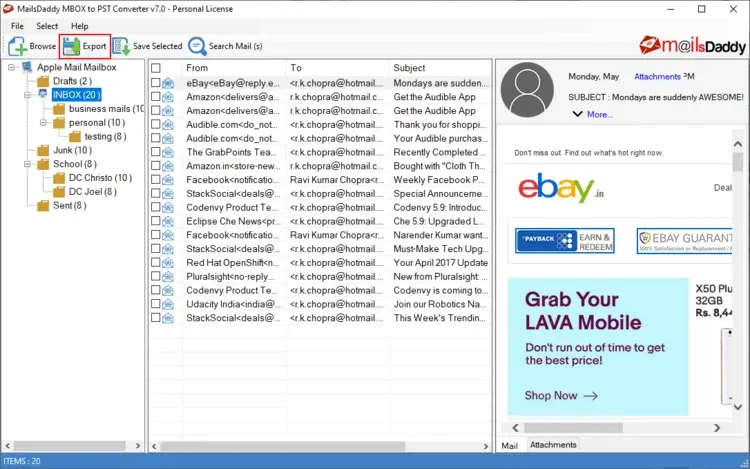Toggle the select-all header checkbox
This screenshot has width=750, height=469.
[x=156, y=68]
